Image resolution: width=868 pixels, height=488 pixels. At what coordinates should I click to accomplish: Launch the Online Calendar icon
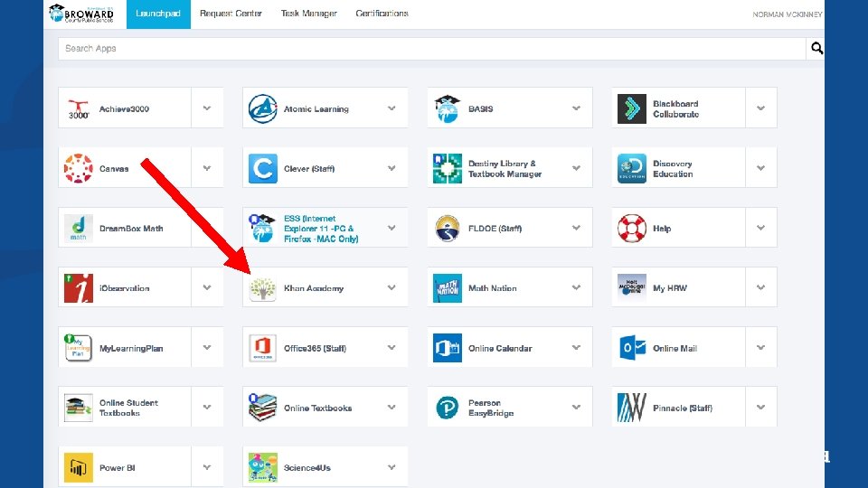point(448,348)
